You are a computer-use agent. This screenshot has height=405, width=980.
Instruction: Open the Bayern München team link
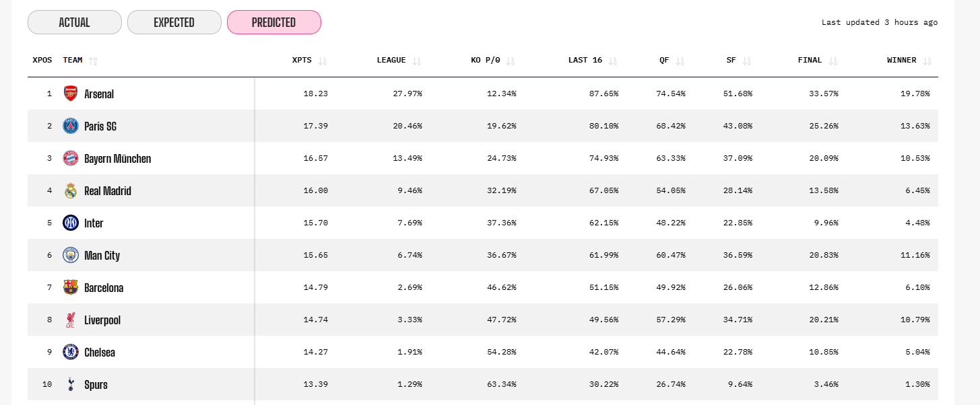click(117, 159)
